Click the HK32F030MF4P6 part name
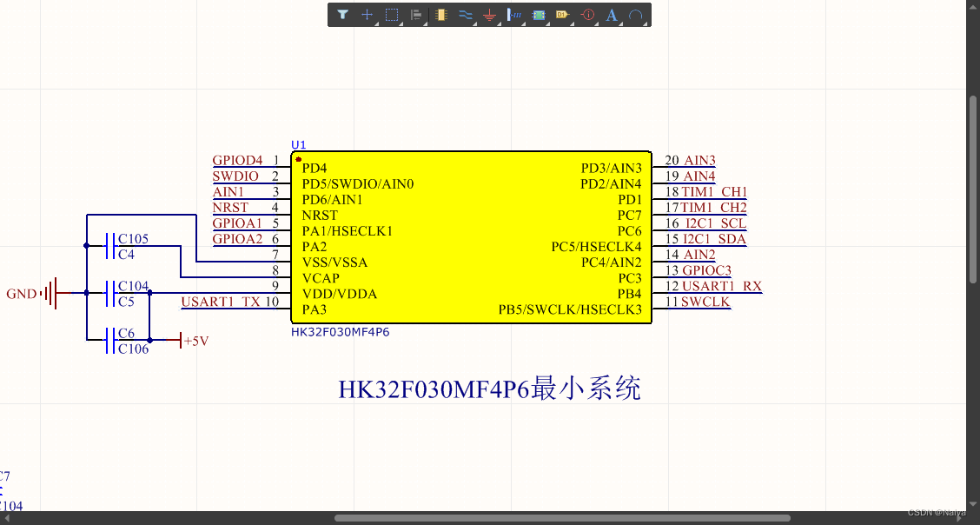The image size is (980, 525). coord(340,332)
